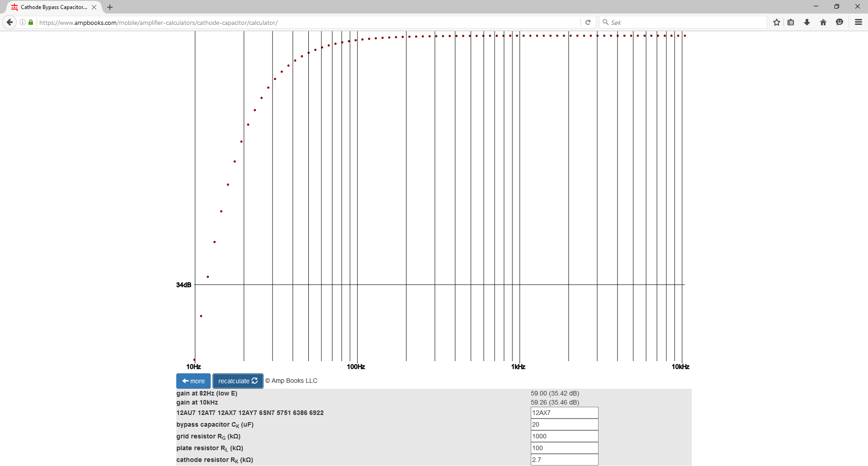
Task: Click the 59.26 (35.46 dB) value
Action: [555, 402]
